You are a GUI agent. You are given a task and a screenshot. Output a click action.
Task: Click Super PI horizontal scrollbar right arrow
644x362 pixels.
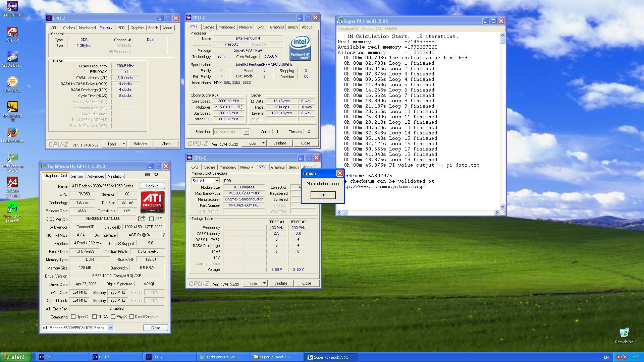(x=497, y=213)
